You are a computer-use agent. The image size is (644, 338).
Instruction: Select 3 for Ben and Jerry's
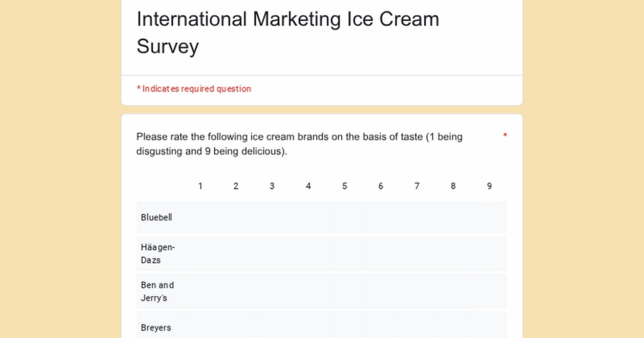272,291
